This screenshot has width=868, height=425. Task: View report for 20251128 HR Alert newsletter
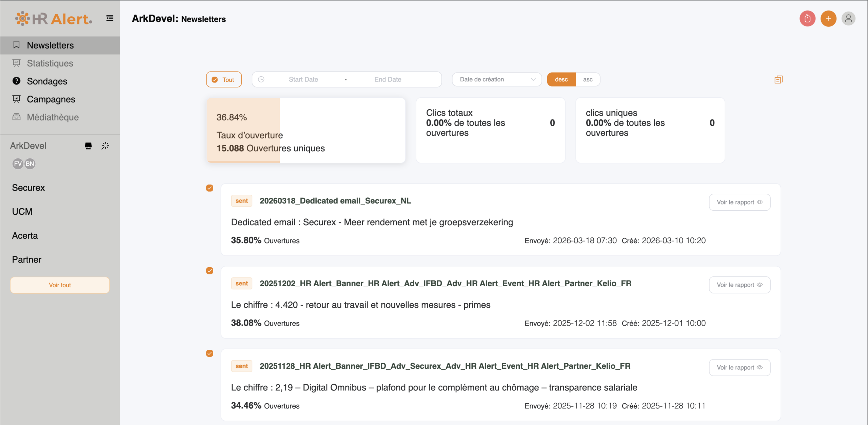[x=739, y=368]
